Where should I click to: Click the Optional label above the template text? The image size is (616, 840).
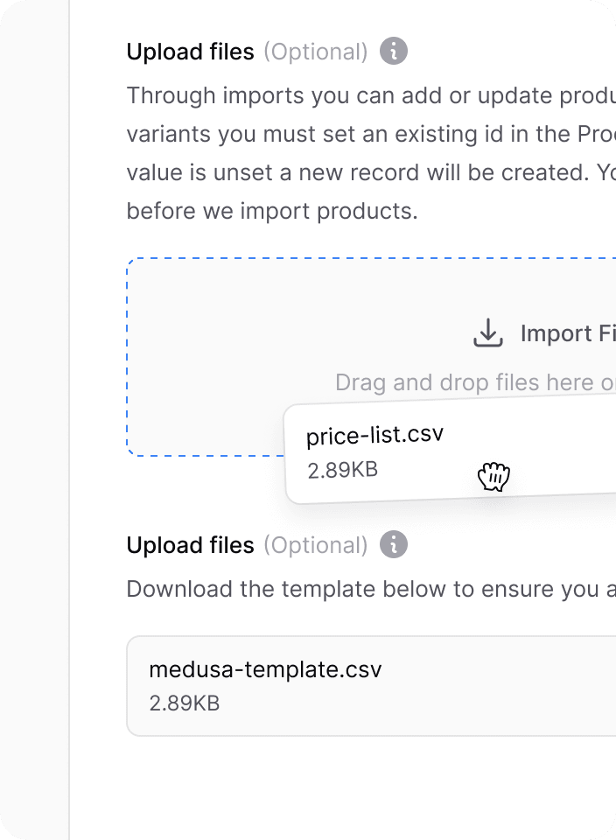(316, 545)
